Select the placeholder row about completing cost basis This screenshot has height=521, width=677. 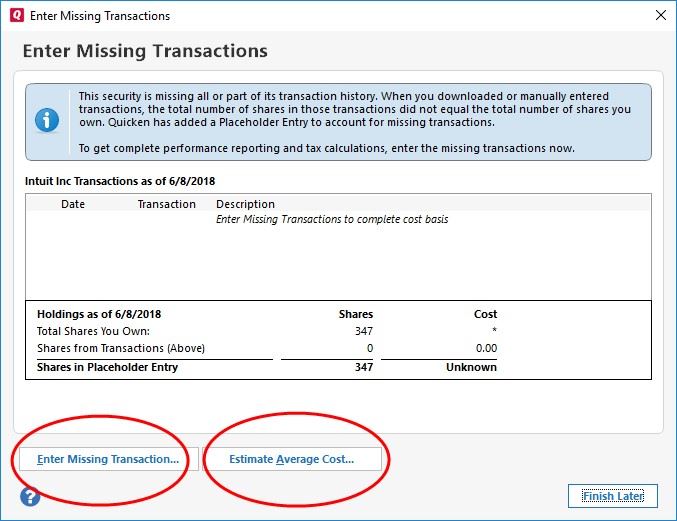tap(332, 219)
